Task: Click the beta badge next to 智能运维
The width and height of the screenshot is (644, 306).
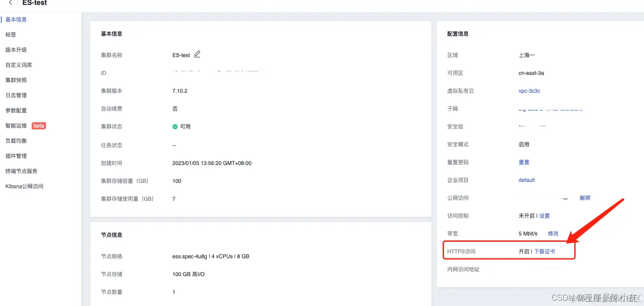Action: pos(38,125)
